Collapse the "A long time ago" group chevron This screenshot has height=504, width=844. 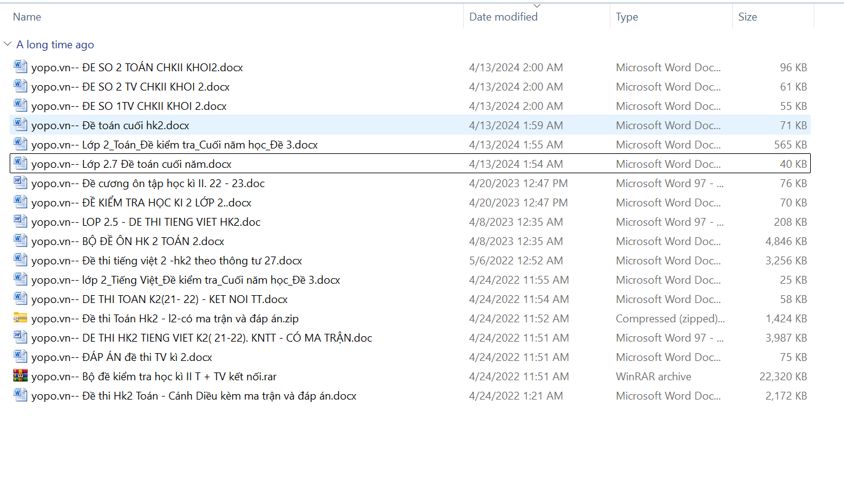tap(8, 45)
